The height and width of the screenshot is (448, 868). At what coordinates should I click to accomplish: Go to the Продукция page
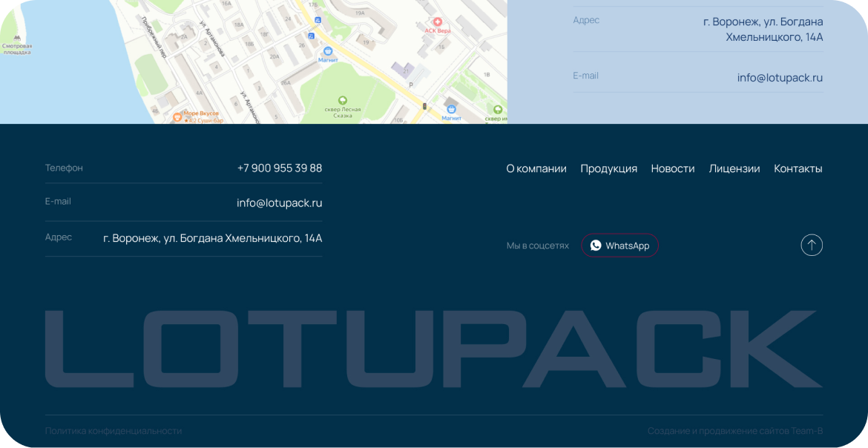608,169
